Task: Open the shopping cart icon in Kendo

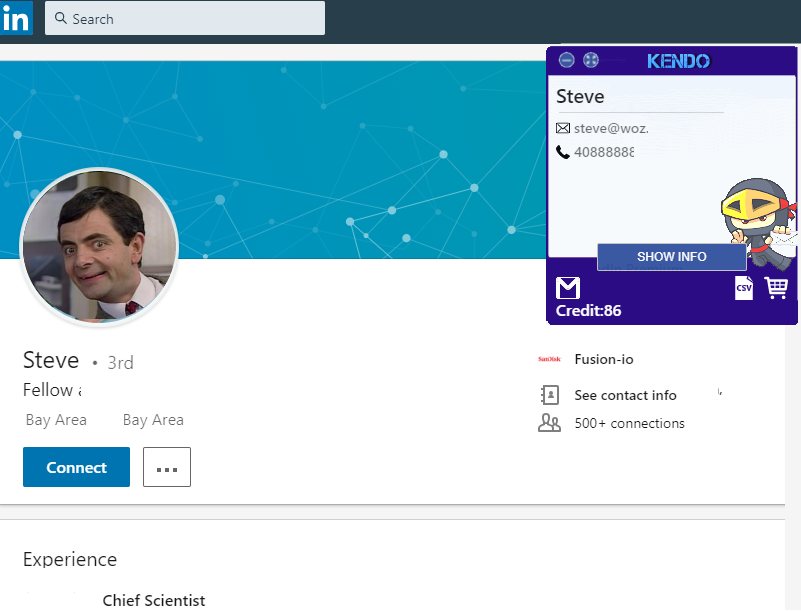Action: click(x=776, y=288)
